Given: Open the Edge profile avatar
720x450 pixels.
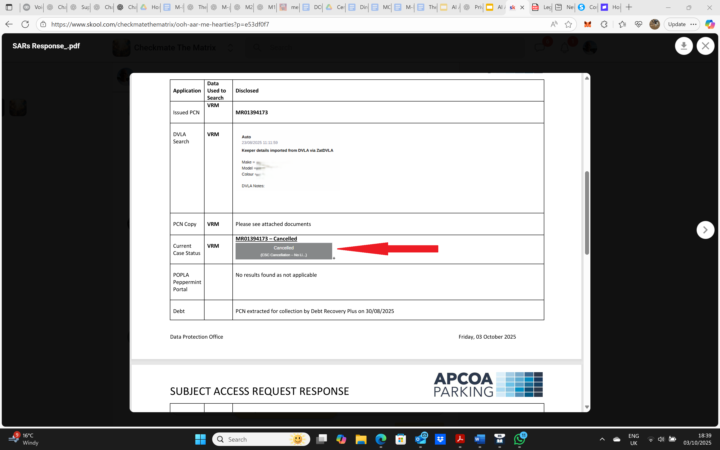Looking at the screenshot, I should point(655,24).
